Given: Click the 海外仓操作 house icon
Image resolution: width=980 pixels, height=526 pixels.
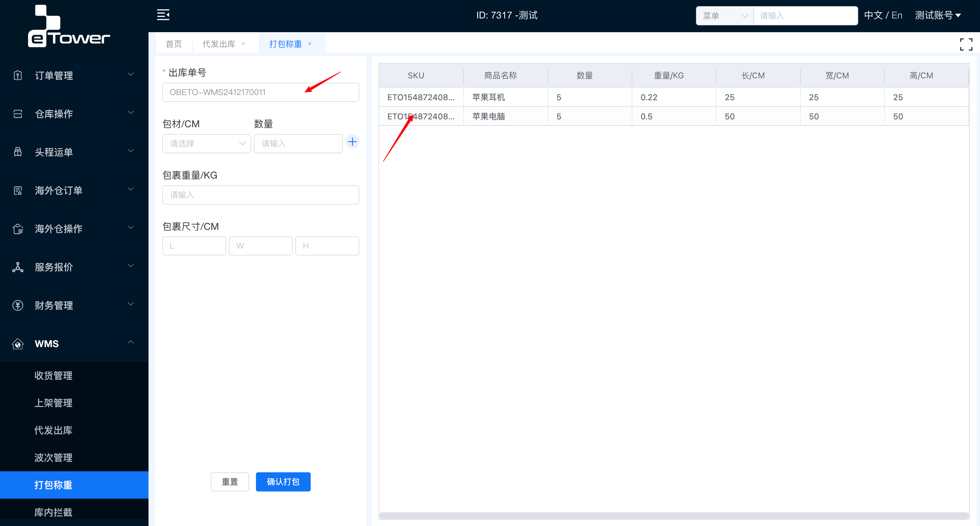Looking at the screenshot, I should [17, 228].
